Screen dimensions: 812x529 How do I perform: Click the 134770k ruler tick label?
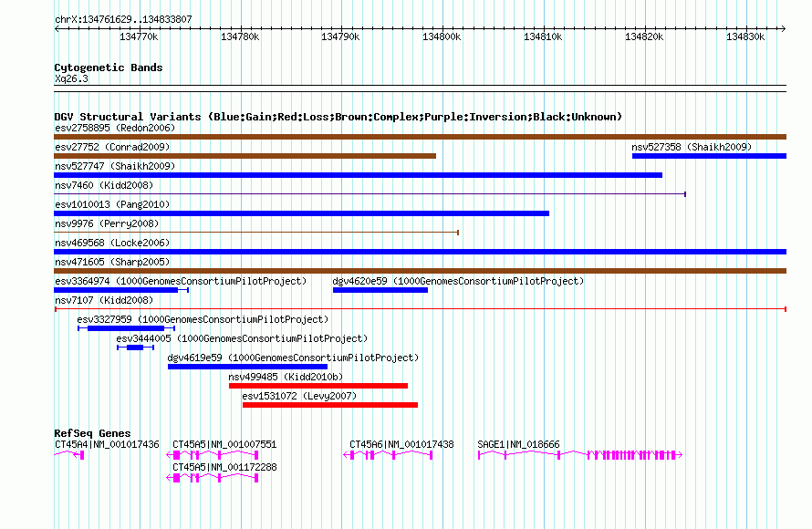pos(139,36)
